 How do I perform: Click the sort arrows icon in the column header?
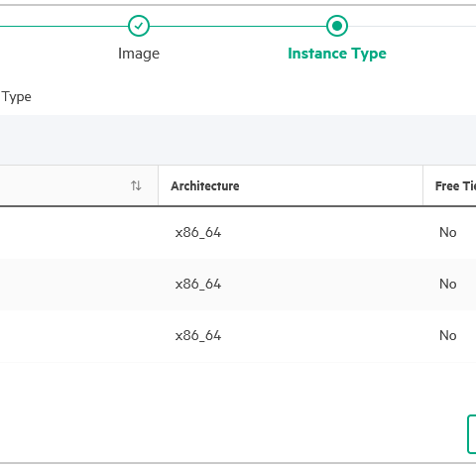click(136, 185)
